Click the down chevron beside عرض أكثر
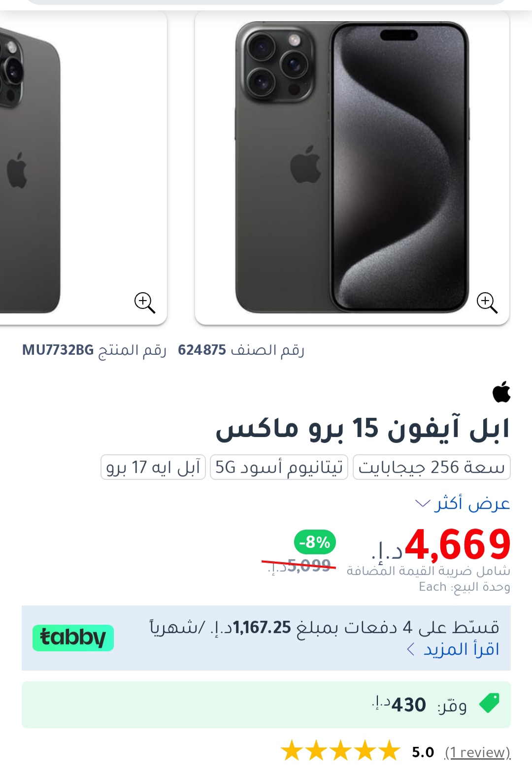 pyautogui.click(x=423, y=503)
